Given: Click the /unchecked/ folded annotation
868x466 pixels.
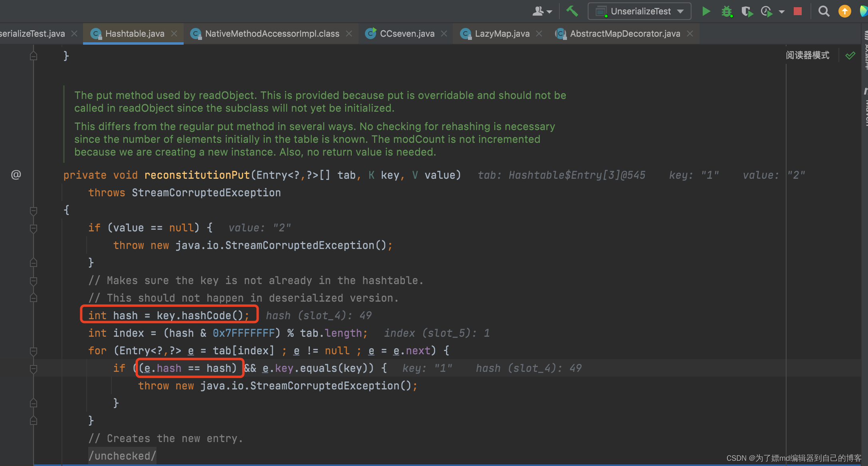Looking at the screenshot, I should pyautogui.click(x=123, y=456).
